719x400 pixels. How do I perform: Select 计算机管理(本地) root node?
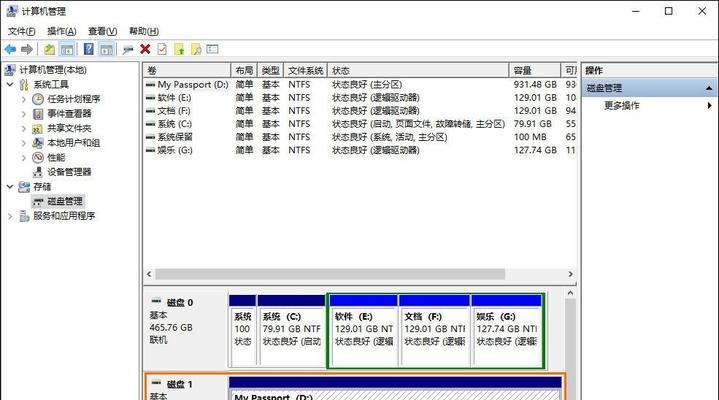click(x=52, y=70)
